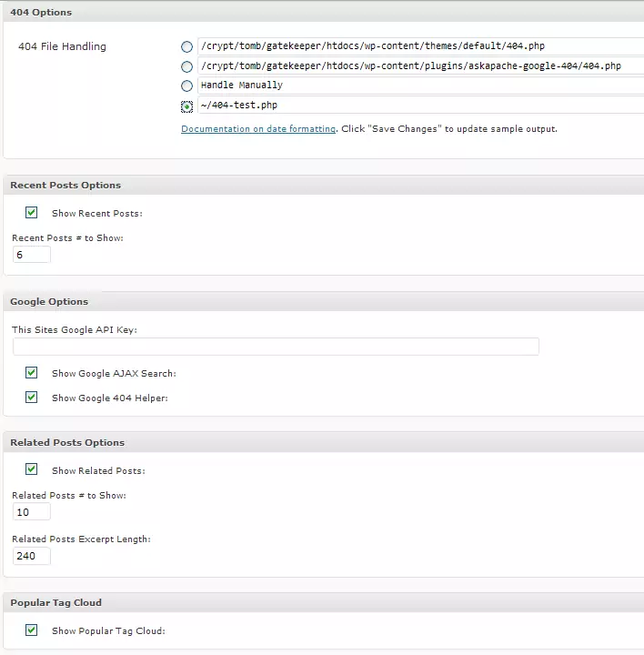This screenshot has width=644, height=655.
Task: Uncheck the Show Google 404 Helper option
Action: click(x=32, y=398)
